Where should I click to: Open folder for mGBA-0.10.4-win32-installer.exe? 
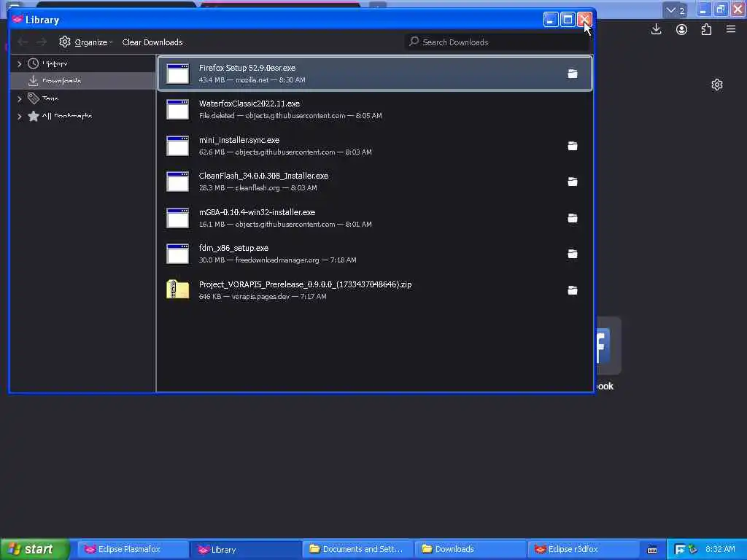[572, 217]
